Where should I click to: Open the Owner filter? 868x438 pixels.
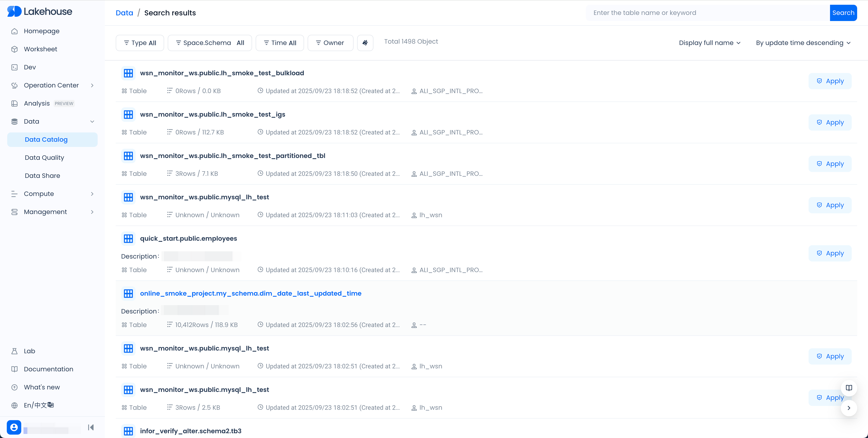[x=330, y=43]
